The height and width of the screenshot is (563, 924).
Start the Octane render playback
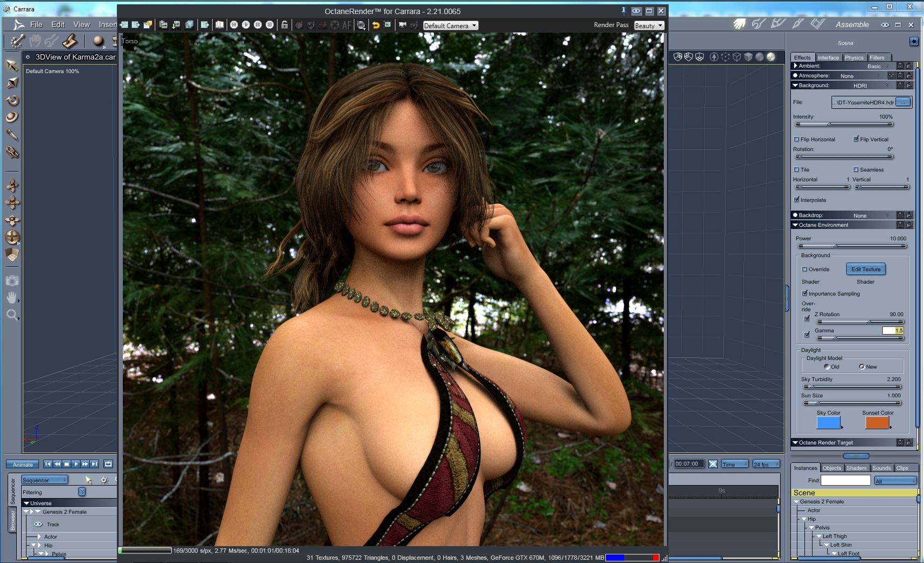click(246, 25)
